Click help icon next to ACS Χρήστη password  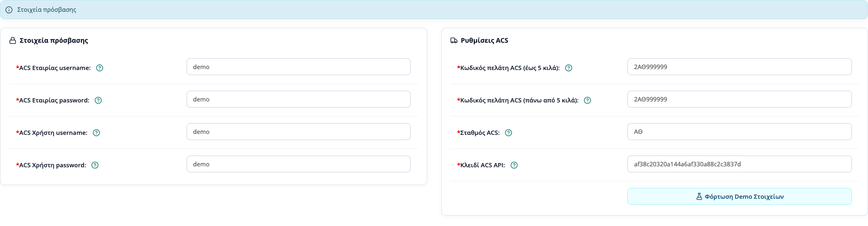coord(95,165)
